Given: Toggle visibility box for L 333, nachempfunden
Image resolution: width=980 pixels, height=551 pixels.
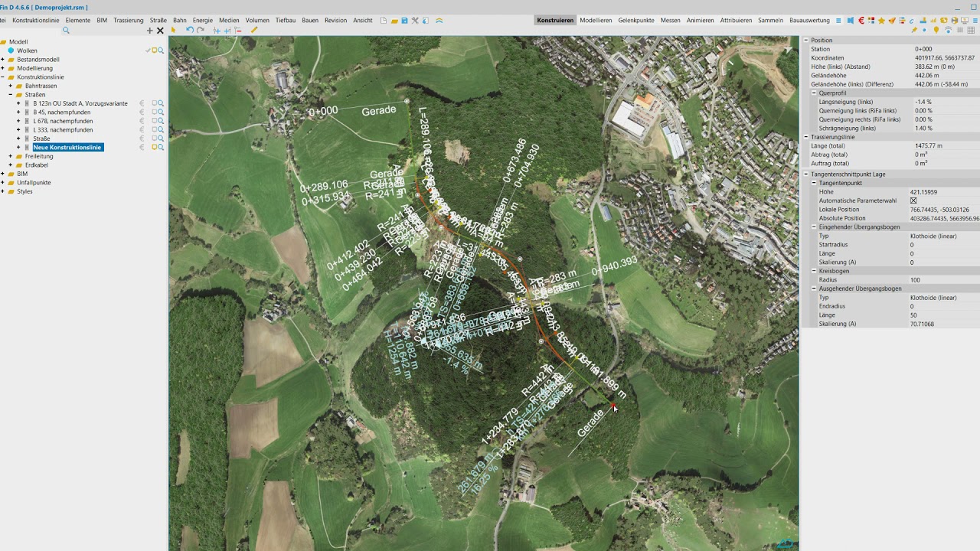Looking at the screenshot, I should tap(155, 129).
